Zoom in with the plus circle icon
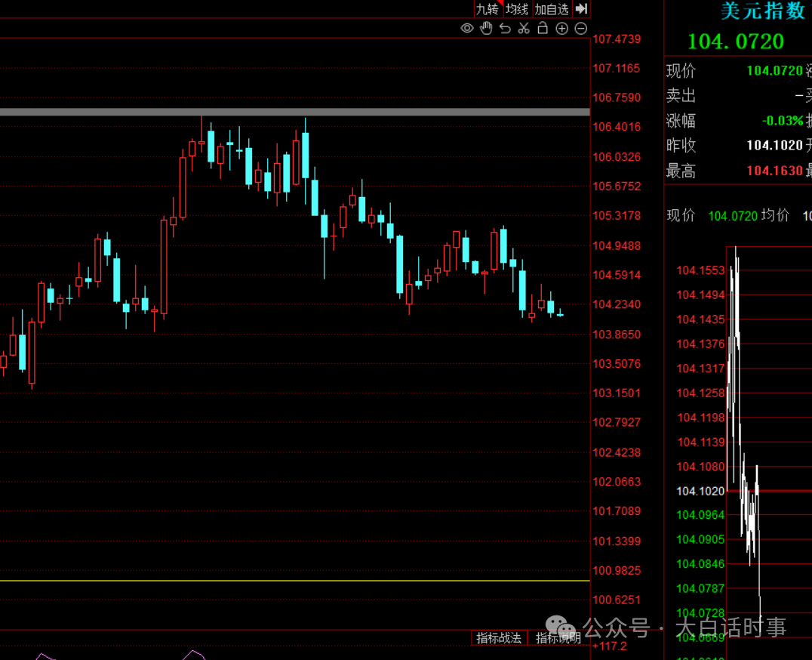Screen dimensions: 812x660 click(562, 29)
